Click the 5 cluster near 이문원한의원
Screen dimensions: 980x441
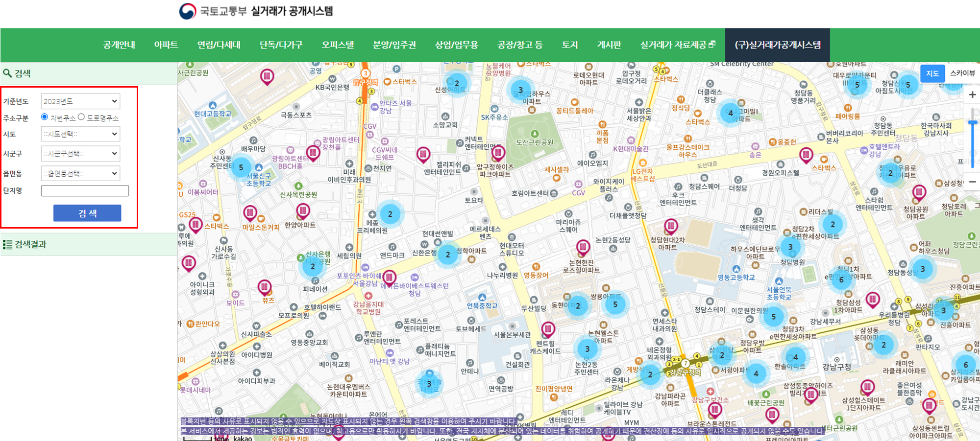774,317
